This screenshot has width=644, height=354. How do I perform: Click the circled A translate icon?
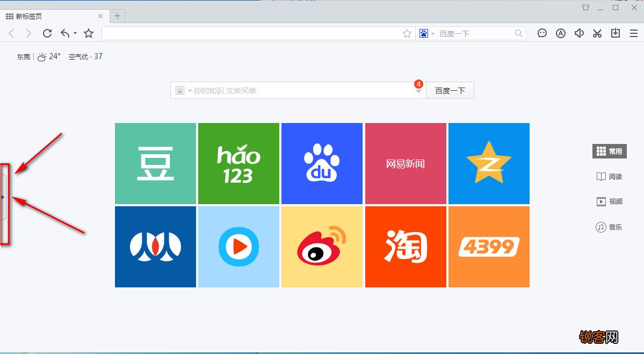[561, 33]
